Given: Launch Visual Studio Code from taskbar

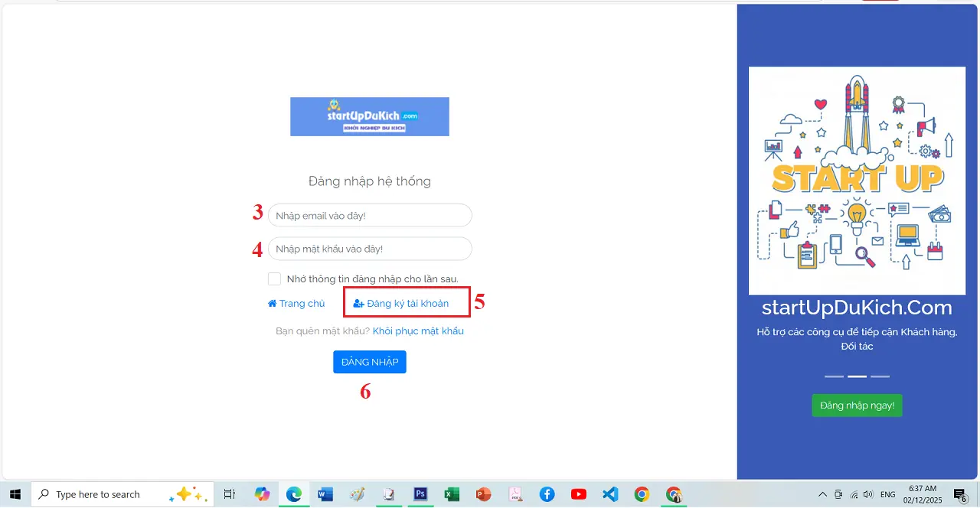Looking at the screenshot, I should tap(609, 494).
